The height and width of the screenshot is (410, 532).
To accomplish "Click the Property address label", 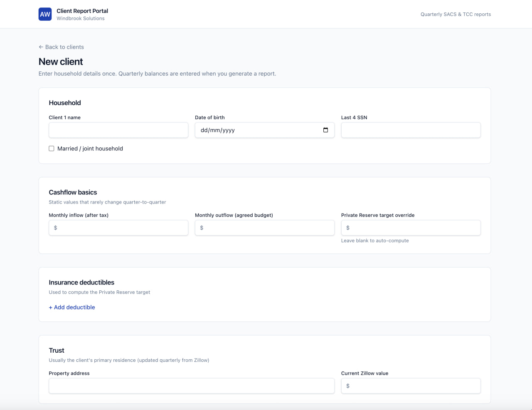I will 69,373.
